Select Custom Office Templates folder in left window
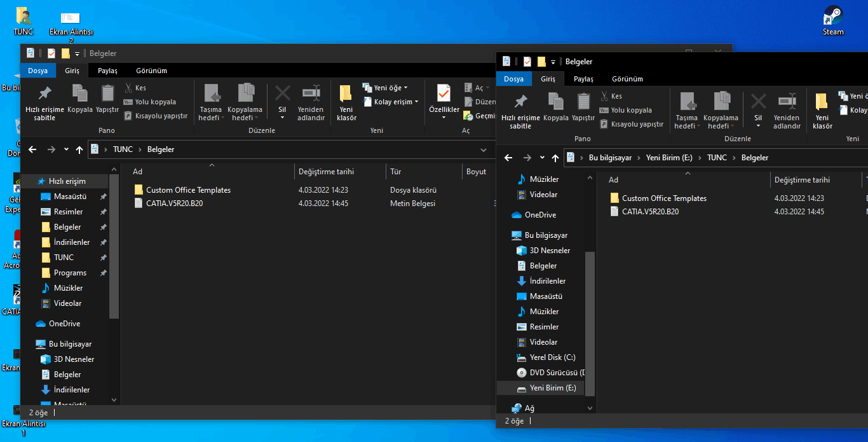 click(188, 190)
